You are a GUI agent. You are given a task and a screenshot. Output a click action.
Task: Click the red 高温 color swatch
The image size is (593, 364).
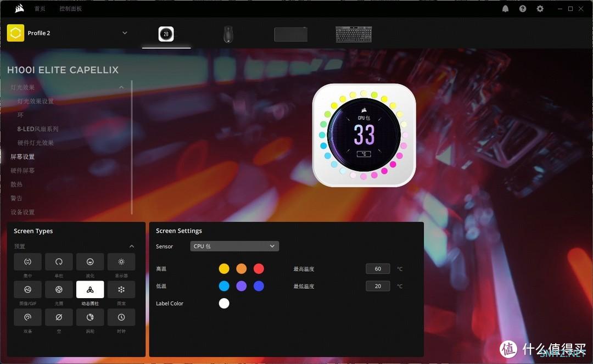pyautogui.click(x=259, y=269)
